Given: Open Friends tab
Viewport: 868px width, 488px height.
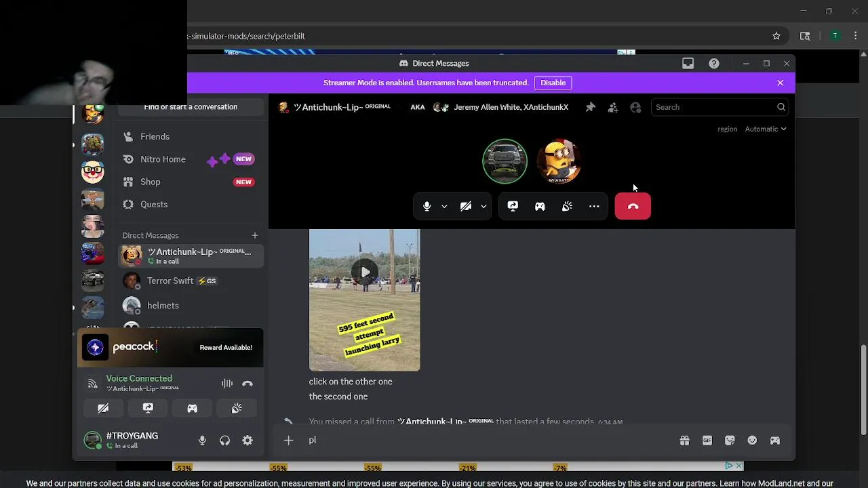Looking at the screenshot, I should click(191, 136).
